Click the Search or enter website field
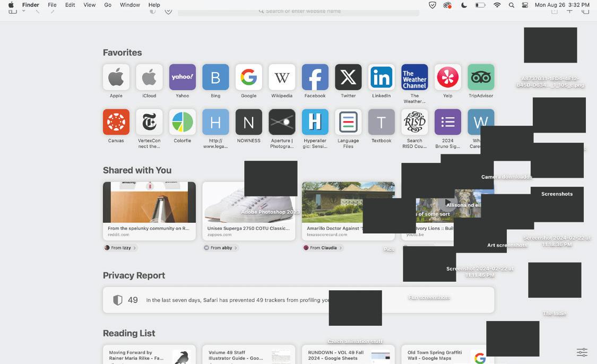 tap(298, 12)
